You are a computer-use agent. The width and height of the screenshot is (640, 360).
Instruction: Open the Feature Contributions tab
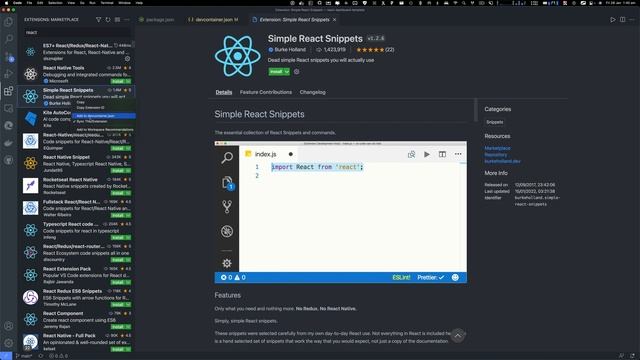266,92
